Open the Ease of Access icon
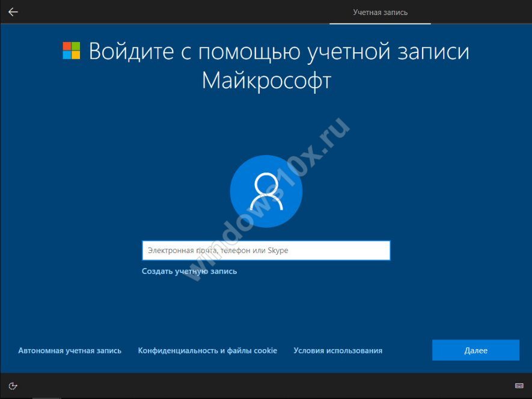The width and height of the screenshot is (532, 399). [13, 386]
